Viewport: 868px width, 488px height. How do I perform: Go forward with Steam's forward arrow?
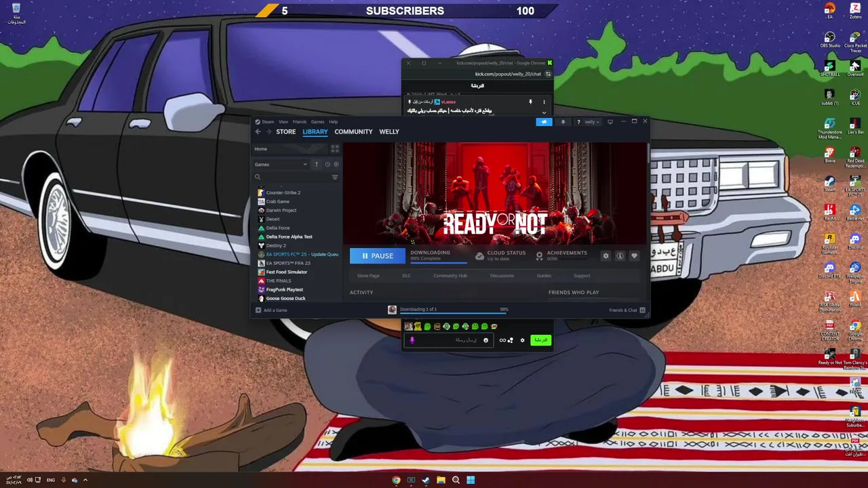point(269,131)
